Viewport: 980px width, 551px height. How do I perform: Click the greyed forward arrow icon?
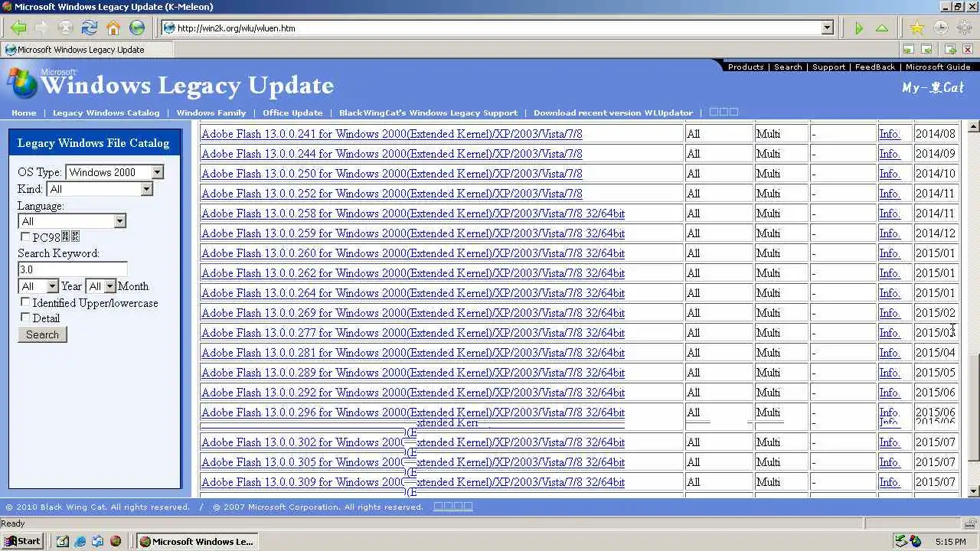[x=41, y=28]
